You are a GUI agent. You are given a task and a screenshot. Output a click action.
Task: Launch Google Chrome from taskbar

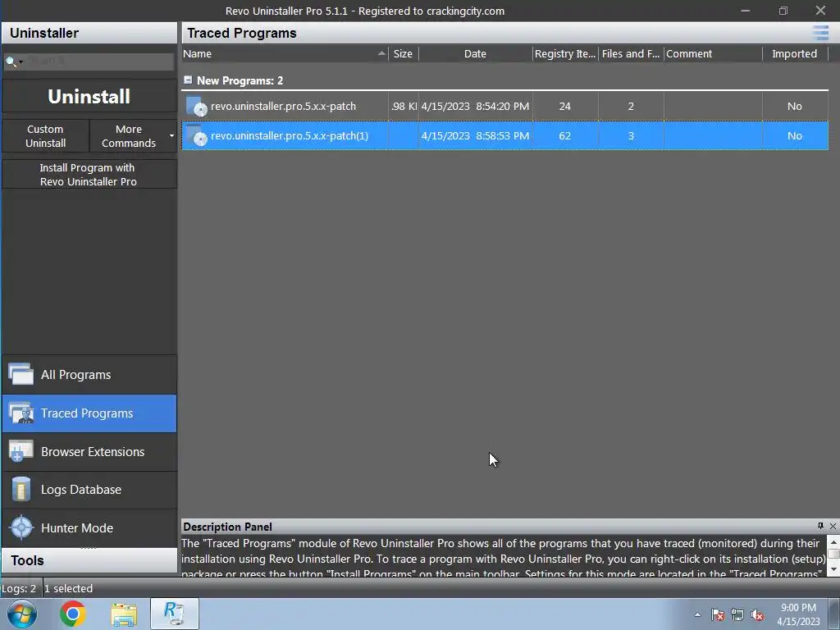pyautogui.click(x=73, y=614)
